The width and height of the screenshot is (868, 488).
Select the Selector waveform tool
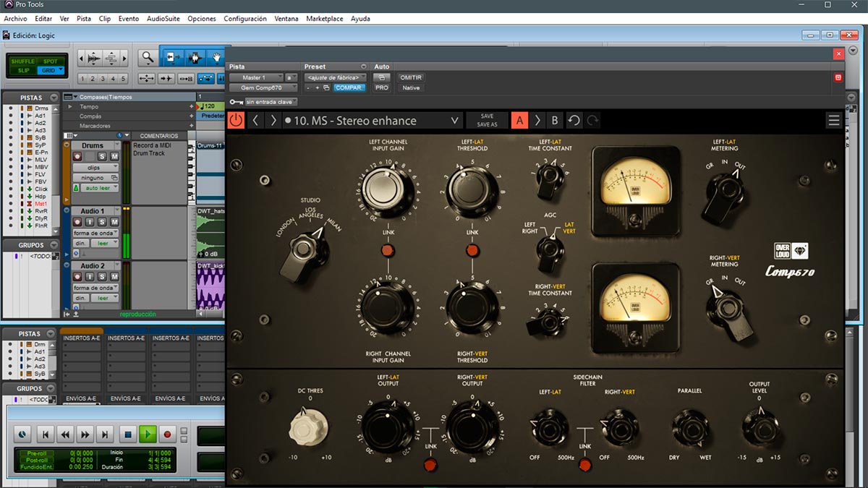(x=194, y=58)
